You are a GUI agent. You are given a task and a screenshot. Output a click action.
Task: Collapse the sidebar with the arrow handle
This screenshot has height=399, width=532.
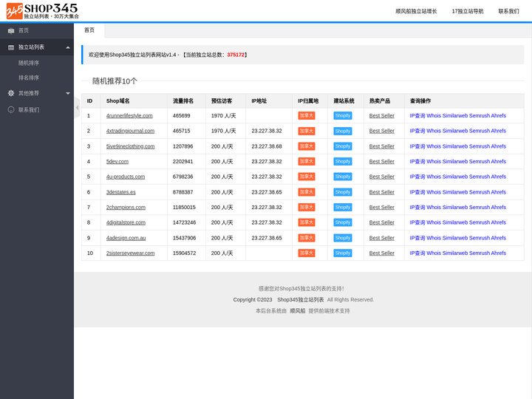pyautogui.click(x=77, y=108)
